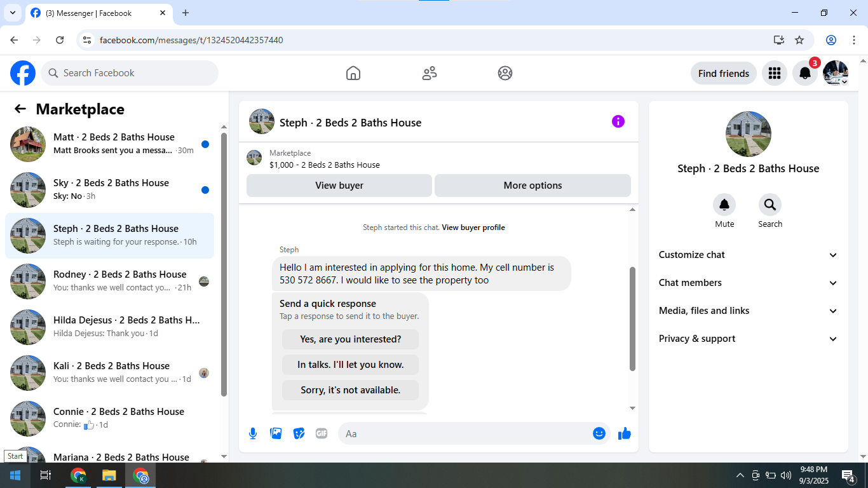This screenshot has height=488, width=868.
Task: Open Hilda Dejesus conversation
Action: coord(110,327)
